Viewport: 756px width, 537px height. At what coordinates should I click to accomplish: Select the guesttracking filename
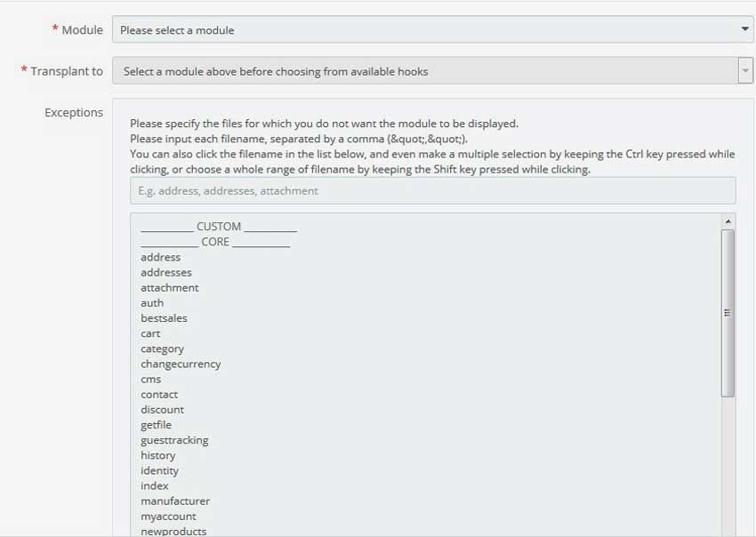tap(174, 439)
